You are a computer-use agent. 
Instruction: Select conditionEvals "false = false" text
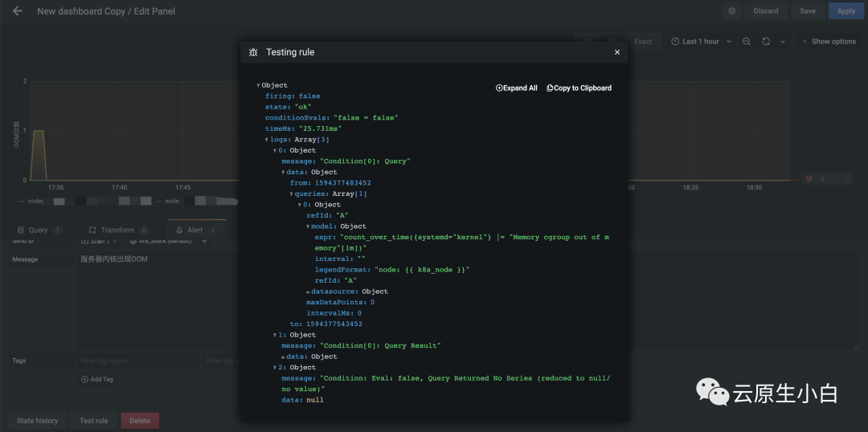coord(366,118)
